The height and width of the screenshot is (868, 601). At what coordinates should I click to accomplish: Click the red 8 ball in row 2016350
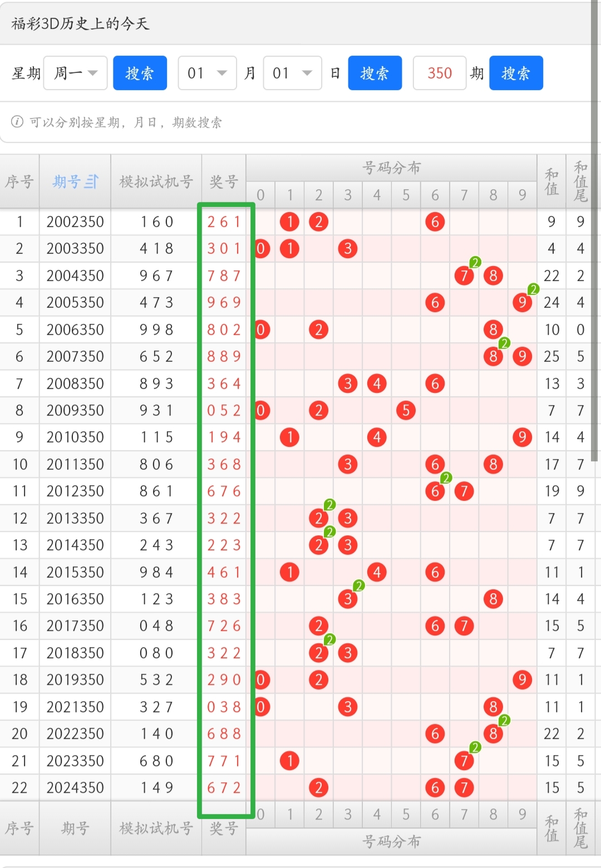pos(493,599)
